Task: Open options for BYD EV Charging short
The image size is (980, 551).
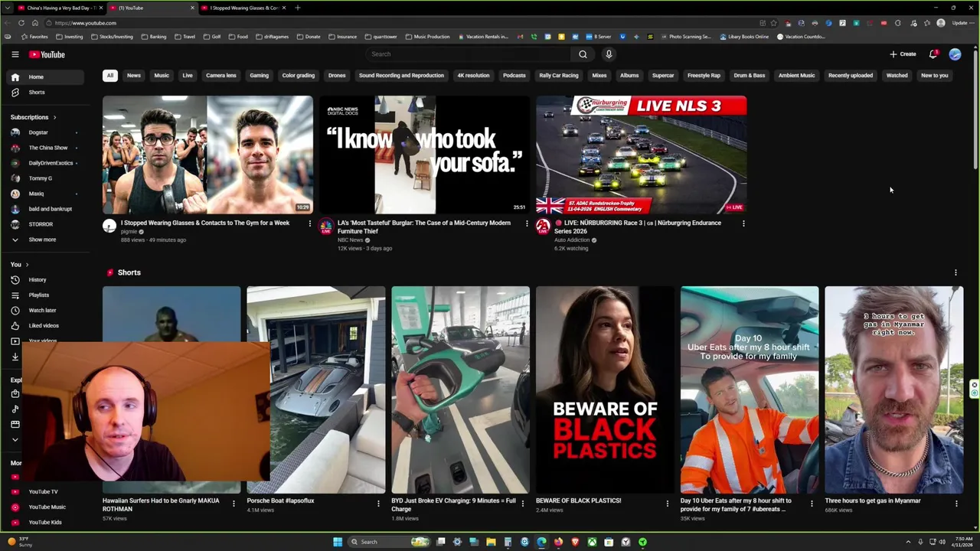Action: tap(523, 503)
